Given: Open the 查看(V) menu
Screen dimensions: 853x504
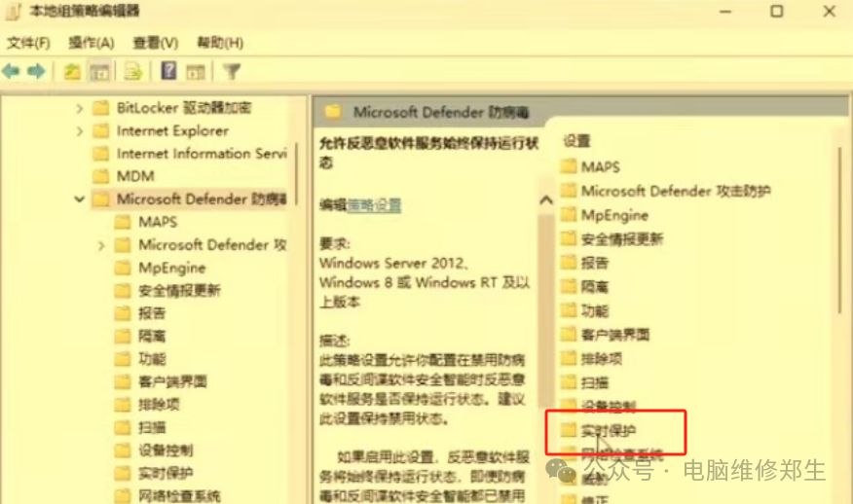Looking at the screenshot, I should pyautogui.click(x=156, y=43).
